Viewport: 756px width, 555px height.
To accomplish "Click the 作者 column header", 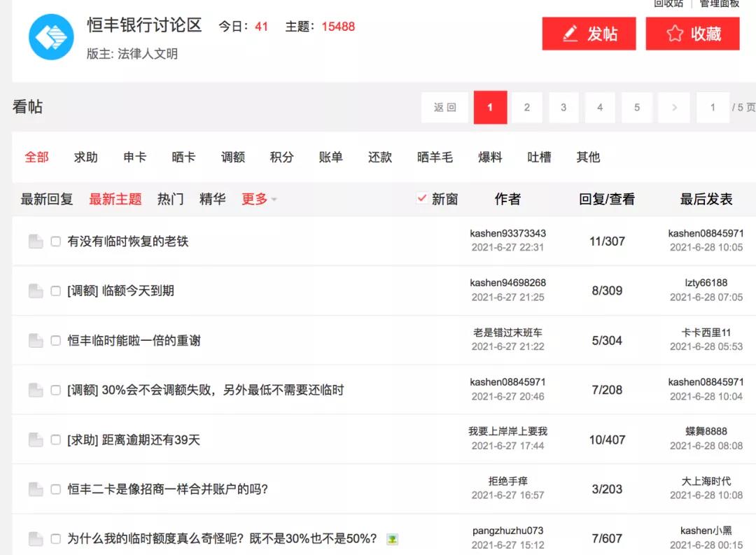I will [x=507, y=199].
